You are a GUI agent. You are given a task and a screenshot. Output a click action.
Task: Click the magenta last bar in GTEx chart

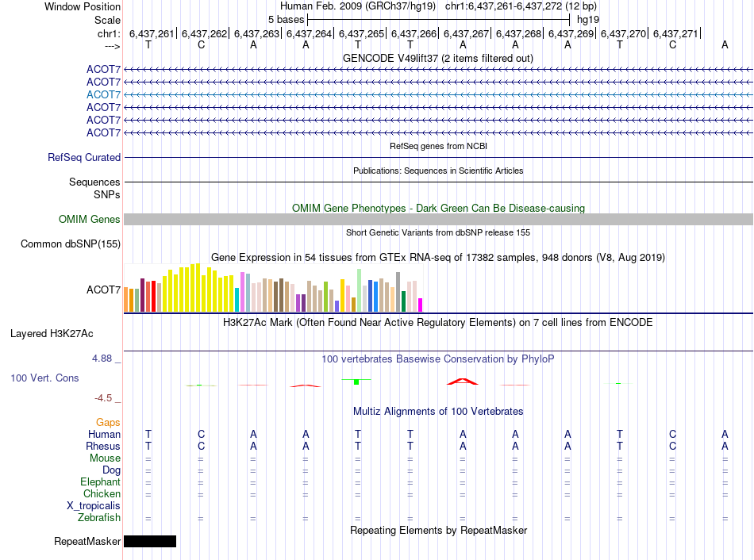(421, 305)
